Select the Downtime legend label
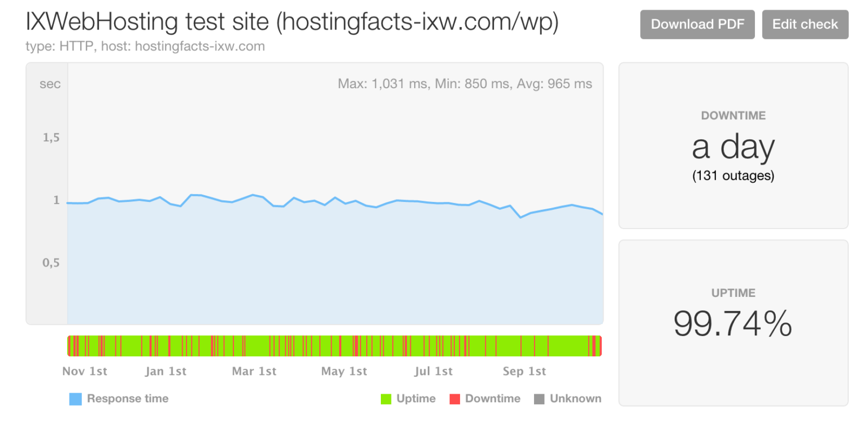 (493, 398)
